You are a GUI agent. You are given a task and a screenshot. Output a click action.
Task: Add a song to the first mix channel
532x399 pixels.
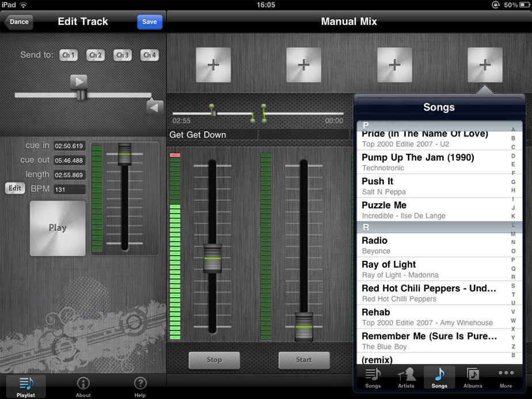click(x=214, y=65)
